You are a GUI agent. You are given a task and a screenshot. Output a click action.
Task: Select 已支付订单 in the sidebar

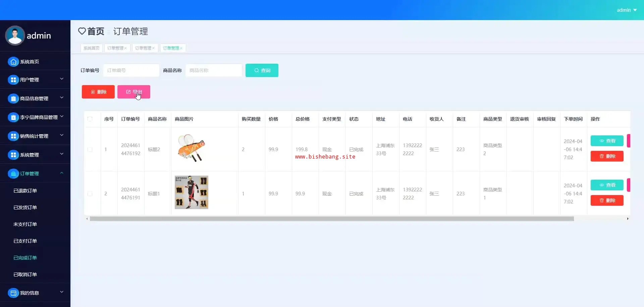25,241
